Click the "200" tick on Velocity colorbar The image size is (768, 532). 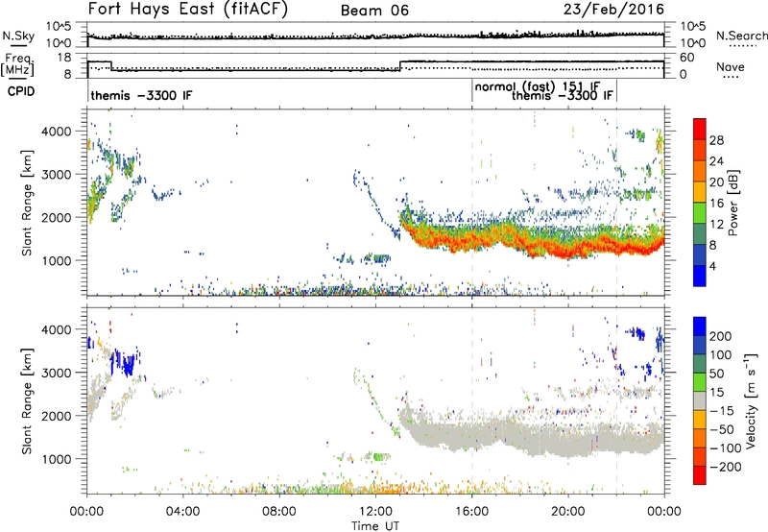coord(721,336)
